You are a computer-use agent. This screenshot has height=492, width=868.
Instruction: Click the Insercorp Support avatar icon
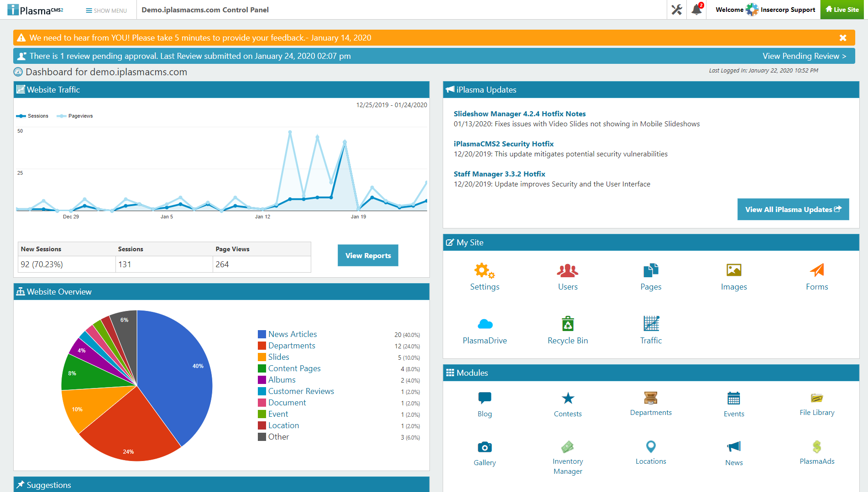[x=752, y=10]
